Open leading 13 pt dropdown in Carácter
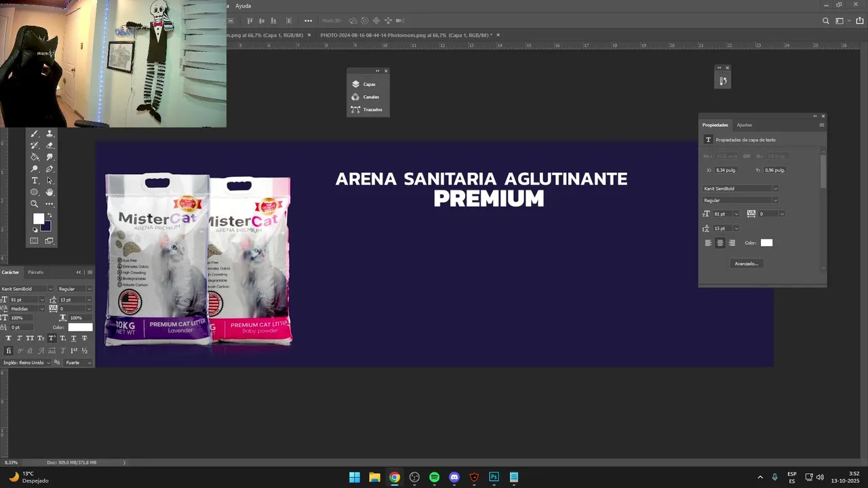Image resolution: width=868 pixels, height=488 pixels. click(89, 300)
